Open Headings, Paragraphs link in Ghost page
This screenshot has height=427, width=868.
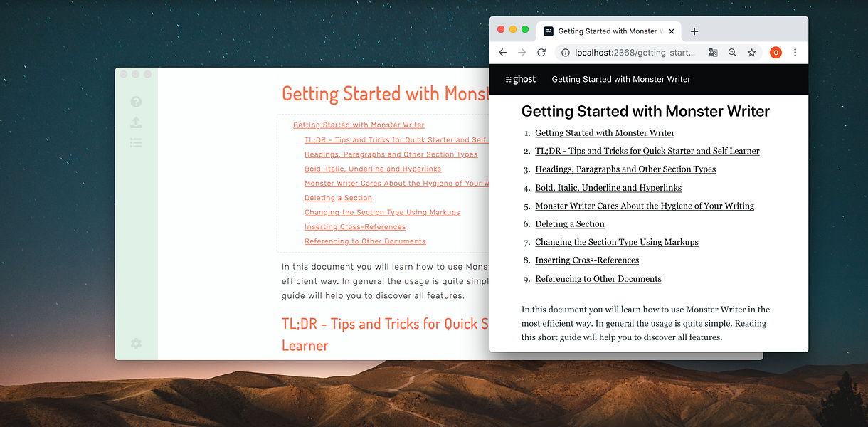pyautogui.click(x=625, y=169)
